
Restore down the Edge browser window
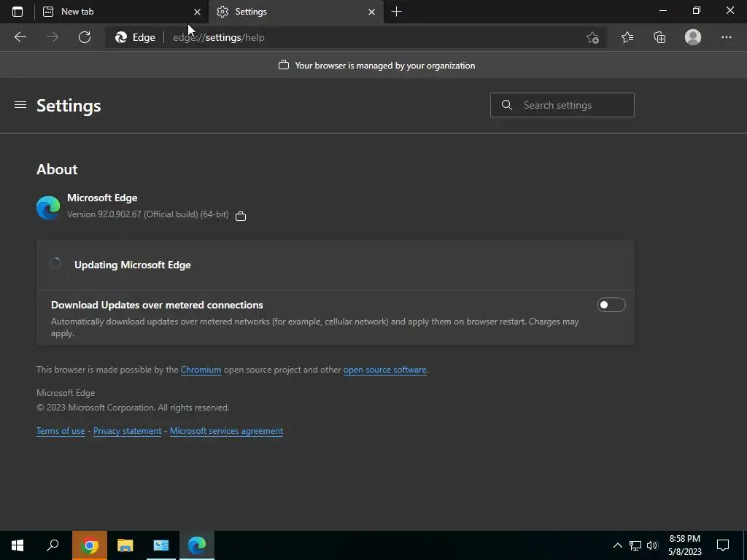pyautogui.click(x=697, y=10)
